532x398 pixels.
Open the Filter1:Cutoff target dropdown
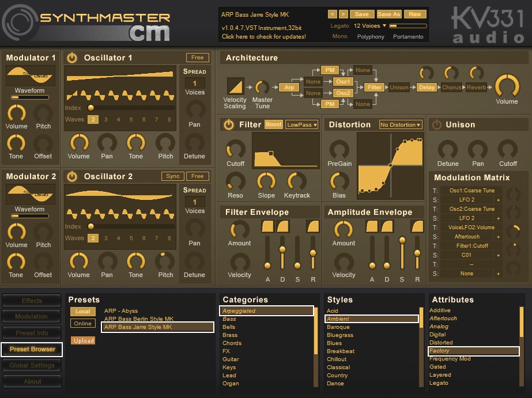(472, 246)
